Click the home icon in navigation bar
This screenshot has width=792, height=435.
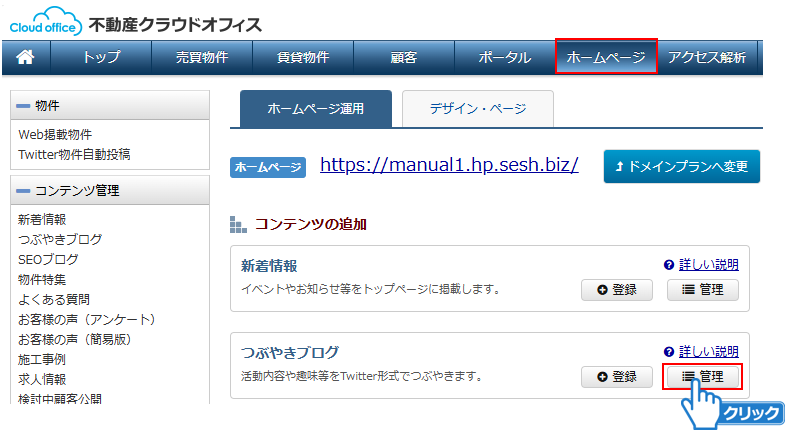[26, 58]
